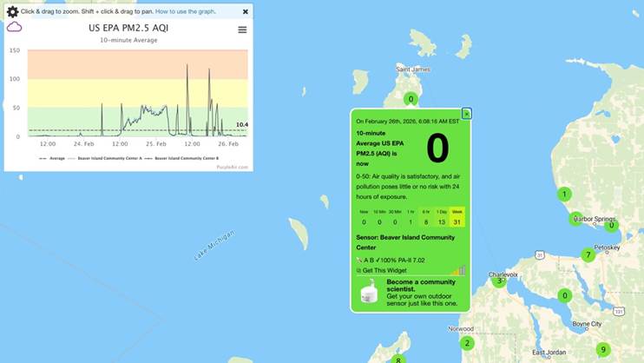Screen dimensions: 644x363
Task: Close the green sensor popup
Action: click(x=466, y=114)
